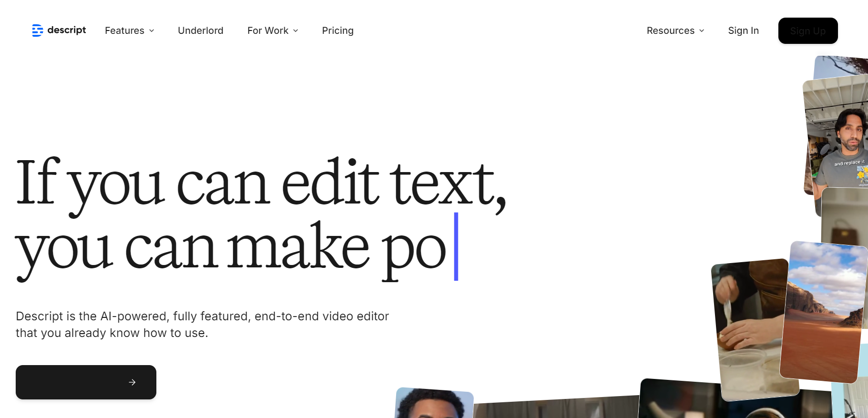
Task: Click the Sign In link
Action: point(743,31)
